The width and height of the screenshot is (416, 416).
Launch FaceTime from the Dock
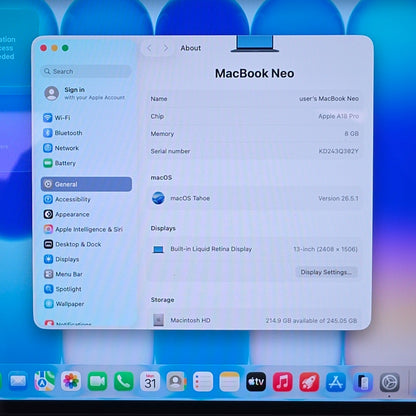point(97,381)
